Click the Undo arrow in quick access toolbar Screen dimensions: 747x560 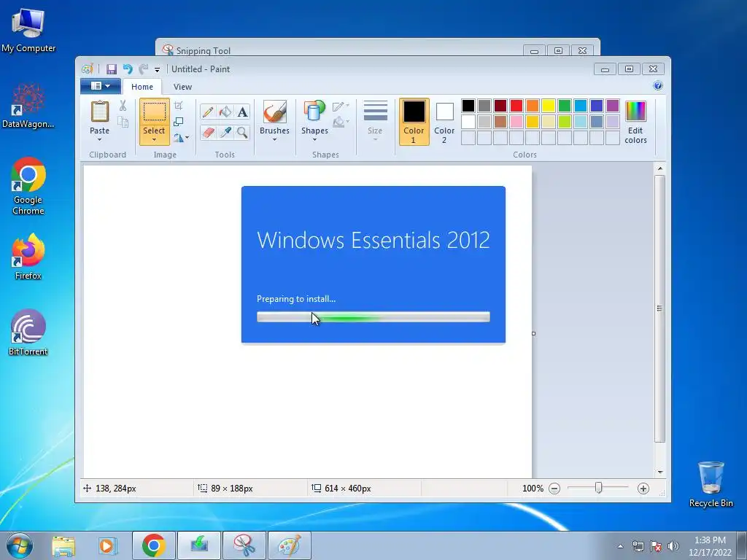(128, 69)
